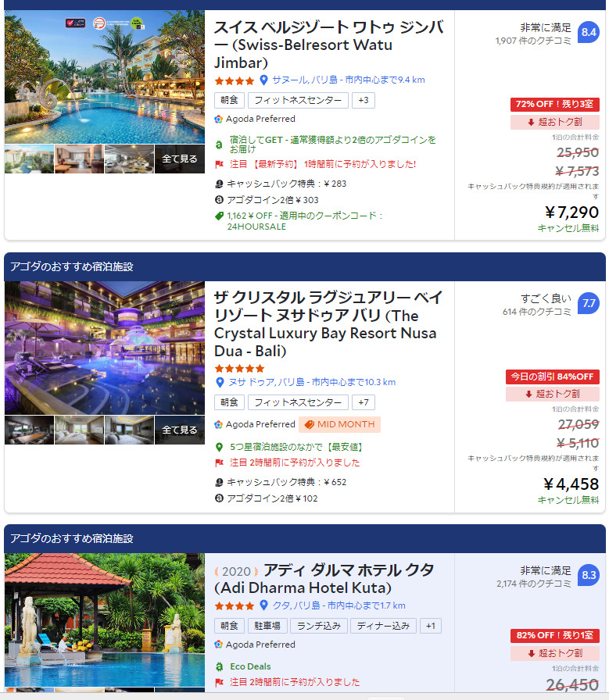Viewport: 609px width, 700px height.
Task: Expand the +7 amenities for Crystal Luxury Bay
Action: (364, 402)
